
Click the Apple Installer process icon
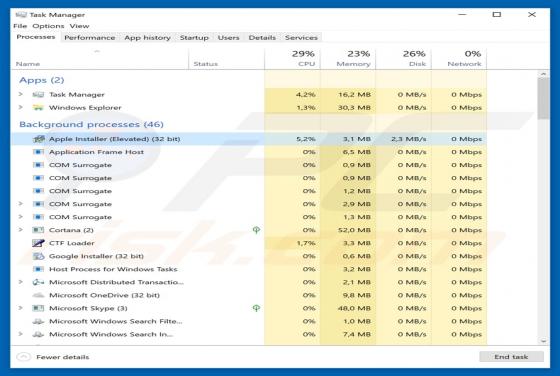click(x=38, y=139)
